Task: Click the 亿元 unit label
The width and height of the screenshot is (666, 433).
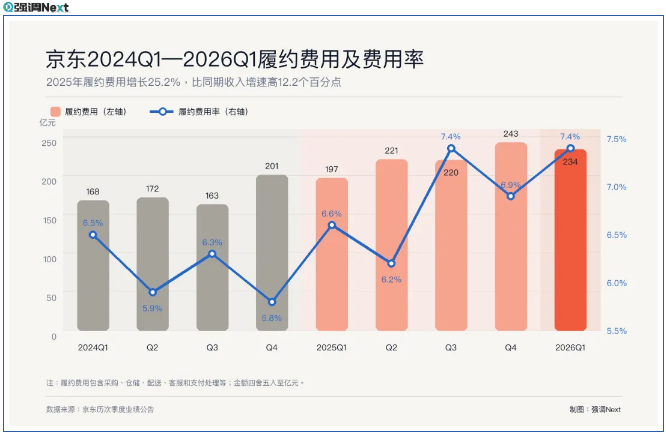Action: click(x=47, y=122)
